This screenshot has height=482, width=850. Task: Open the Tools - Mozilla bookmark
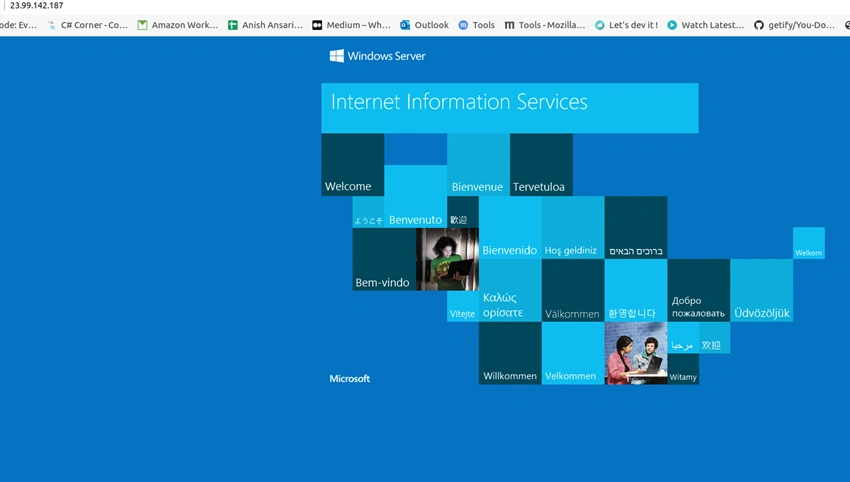coord(545,25)
